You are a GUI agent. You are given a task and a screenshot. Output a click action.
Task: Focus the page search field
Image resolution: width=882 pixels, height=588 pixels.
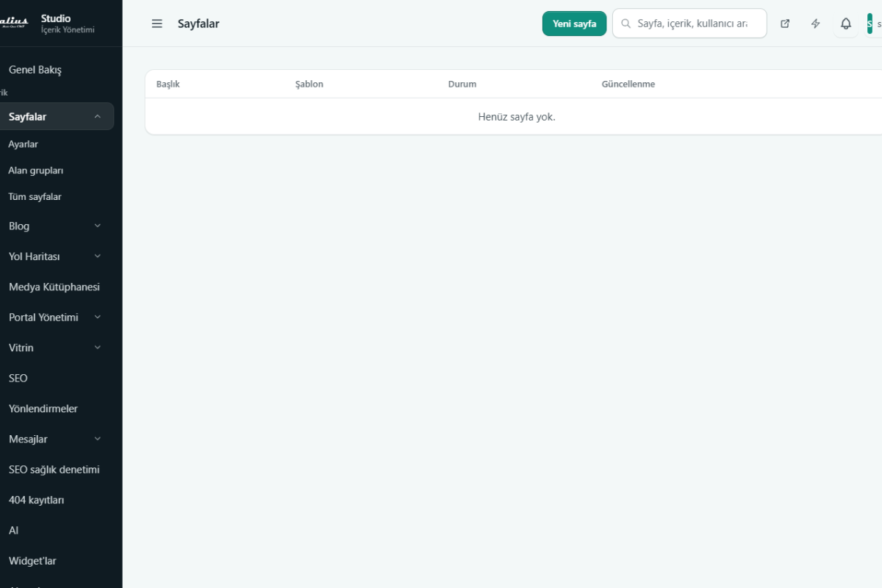(x=689, y=24)
